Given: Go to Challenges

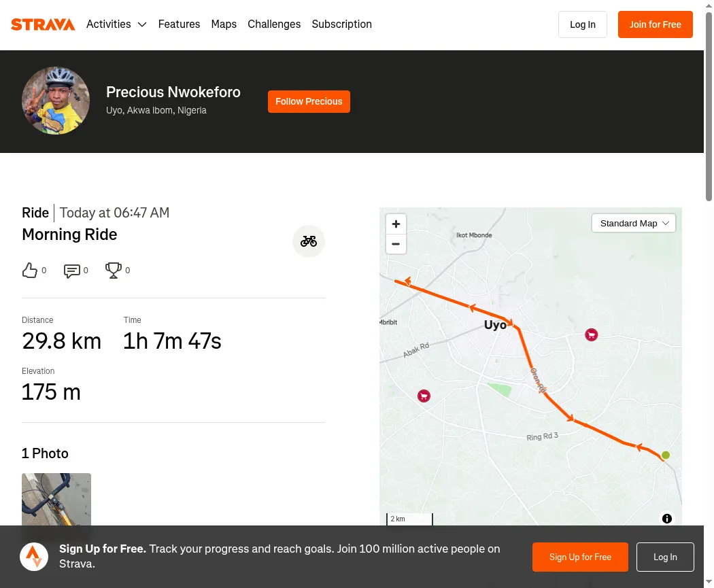Looking at the screenshot, I should [274, 24].
